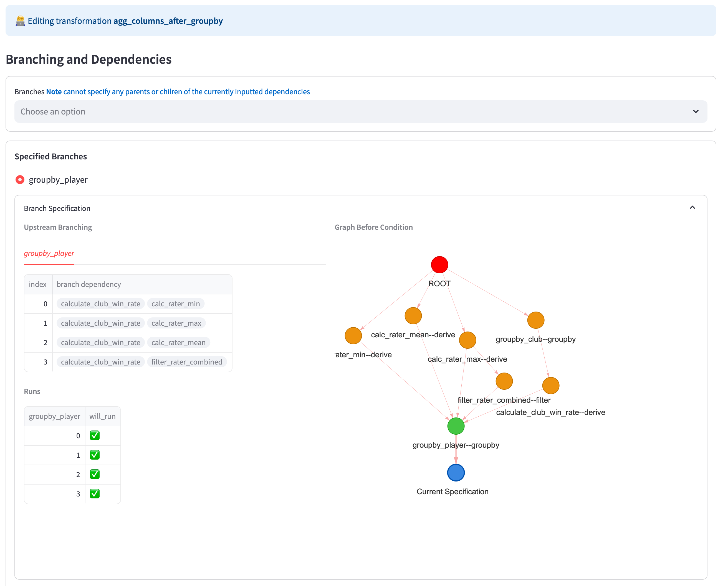Click the 'branch dependency' column header
Image resolution: width=728 pixels, height=586 pixels.
point(89,285)
